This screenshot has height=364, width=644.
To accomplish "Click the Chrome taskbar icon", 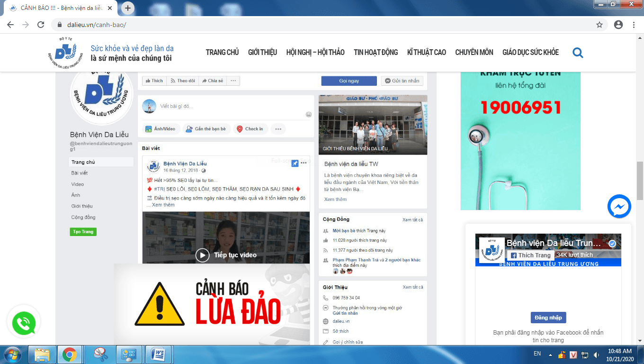I will (x=70, y=355).
